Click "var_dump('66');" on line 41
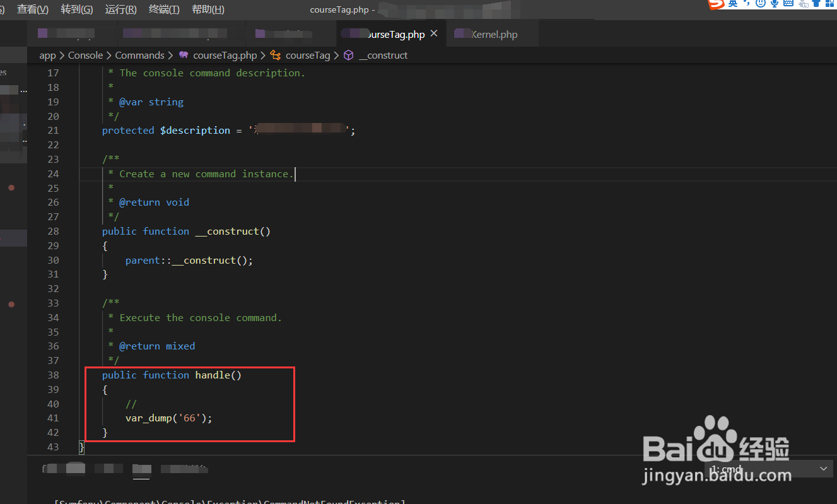 click(168, 418)
